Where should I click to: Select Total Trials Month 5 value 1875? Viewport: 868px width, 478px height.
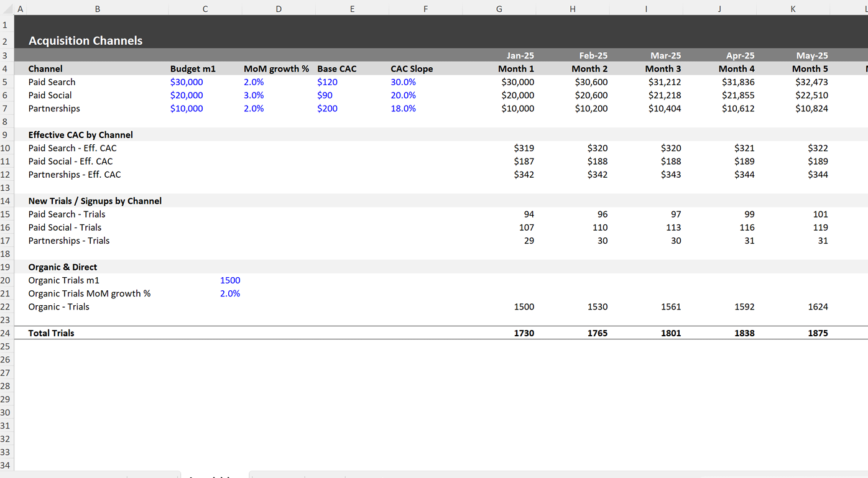click(x=818, y=333)
